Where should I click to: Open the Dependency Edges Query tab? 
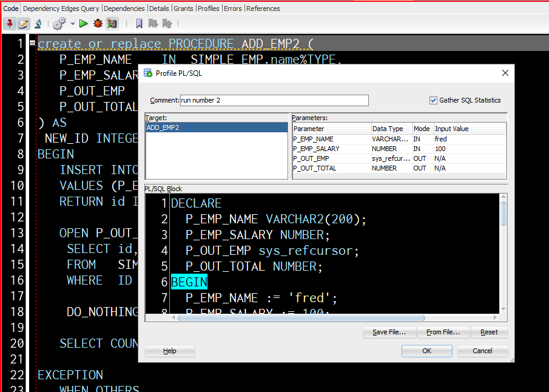click(61, 8)
